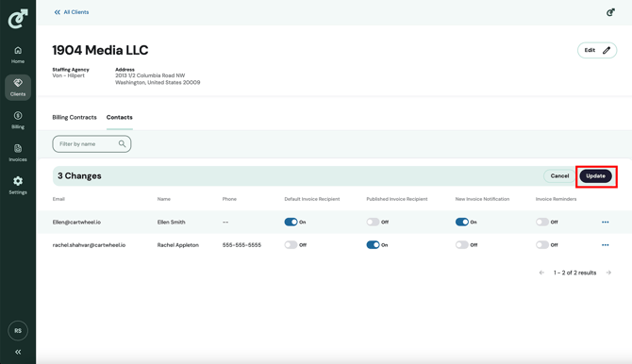Open the more options menu for Rachel Appleton
The image size is (632, 364).
(x=605, y=245)
